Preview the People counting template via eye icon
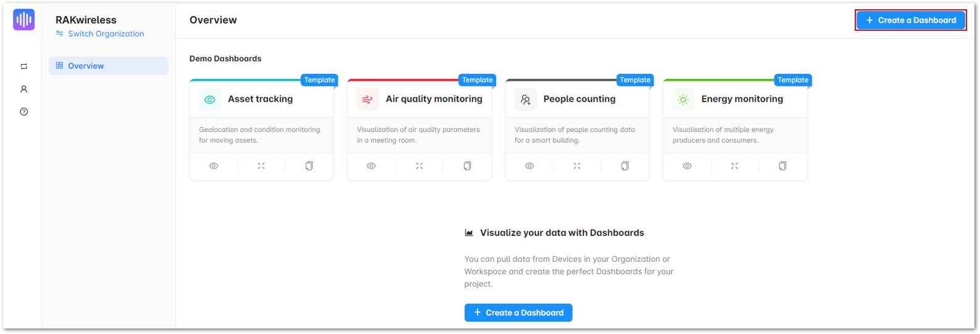The height and width of the screenshot is (334, 980). click(529, 166)
